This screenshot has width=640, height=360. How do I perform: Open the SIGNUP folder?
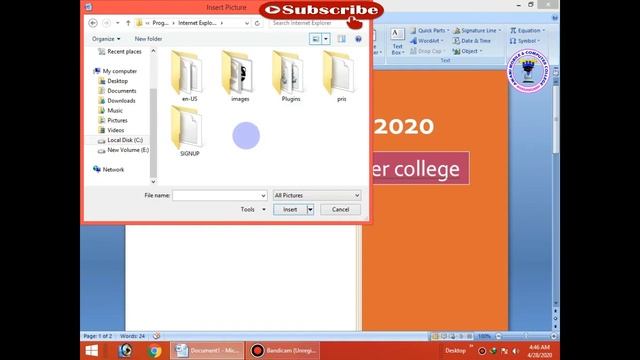point(189,131)
